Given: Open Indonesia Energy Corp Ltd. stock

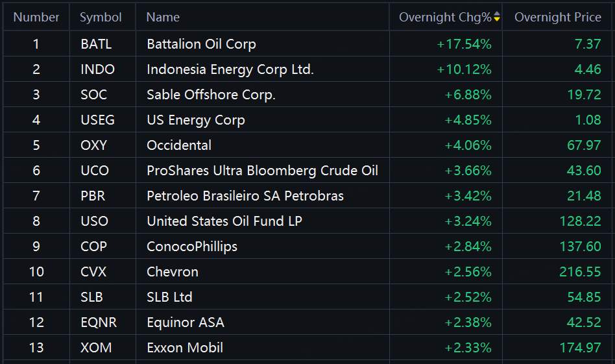Looking at the screenshot, I should point(230,69).
